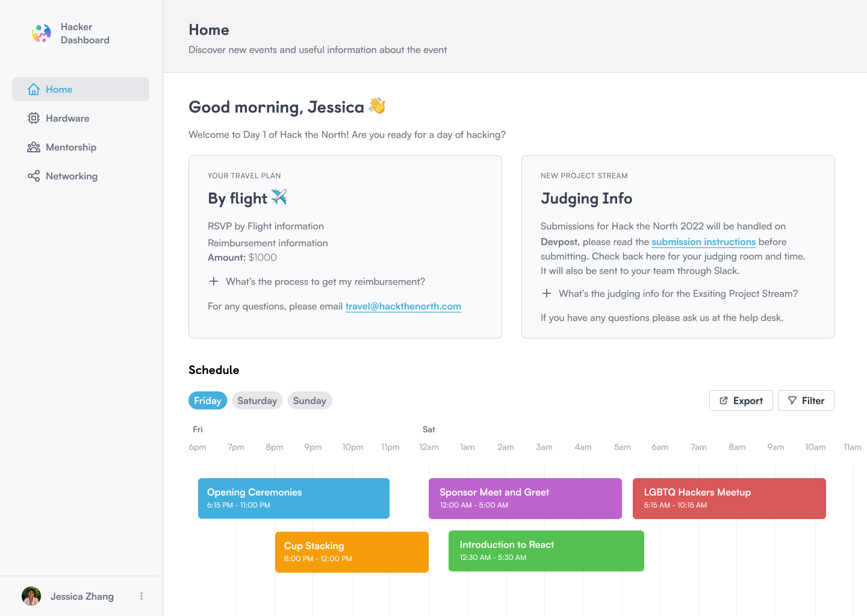Viewport: 867px width, 616px height.
Task: Click the Hacker Dashboard logo
Action: pyautogui.click(x=42, y=34)
